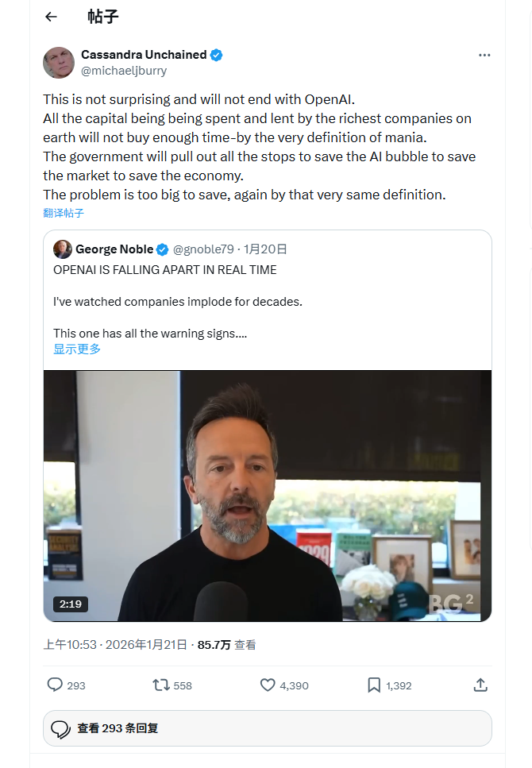Click the @michaeljburry handle
532x768 pixels.
point(124,71)
